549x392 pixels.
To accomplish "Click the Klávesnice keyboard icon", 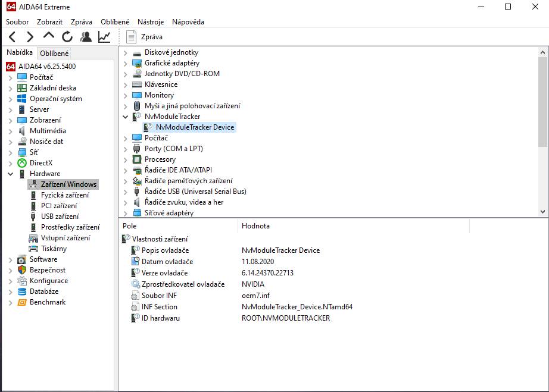I will 136,84.
